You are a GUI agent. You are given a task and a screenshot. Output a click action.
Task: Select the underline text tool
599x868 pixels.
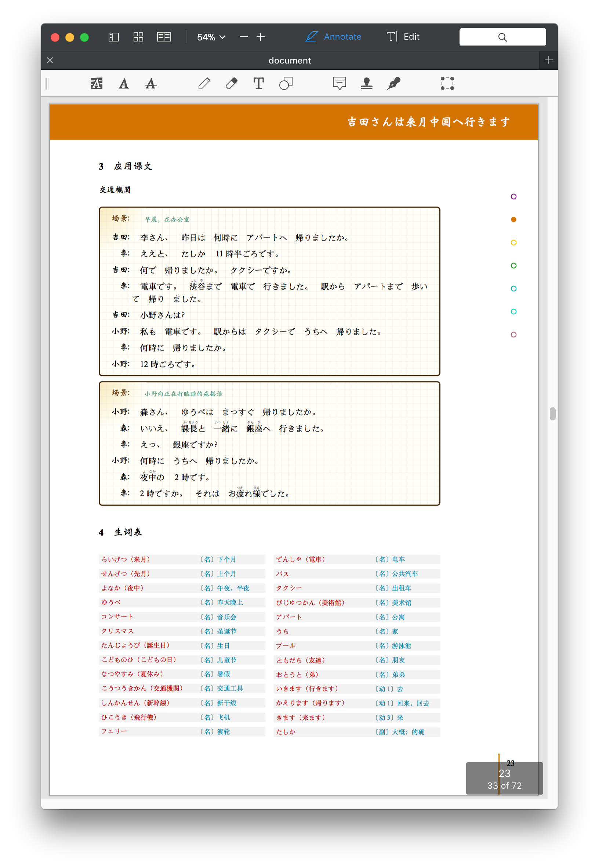coord(123,83)
